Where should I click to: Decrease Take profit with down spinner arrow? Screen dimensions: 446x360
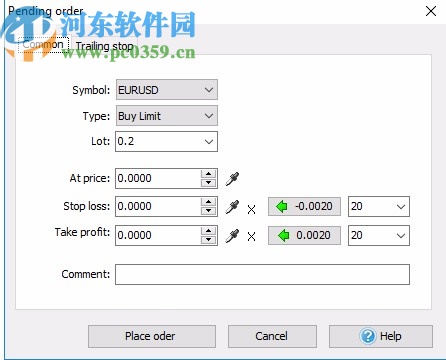(x=209, y=240)
